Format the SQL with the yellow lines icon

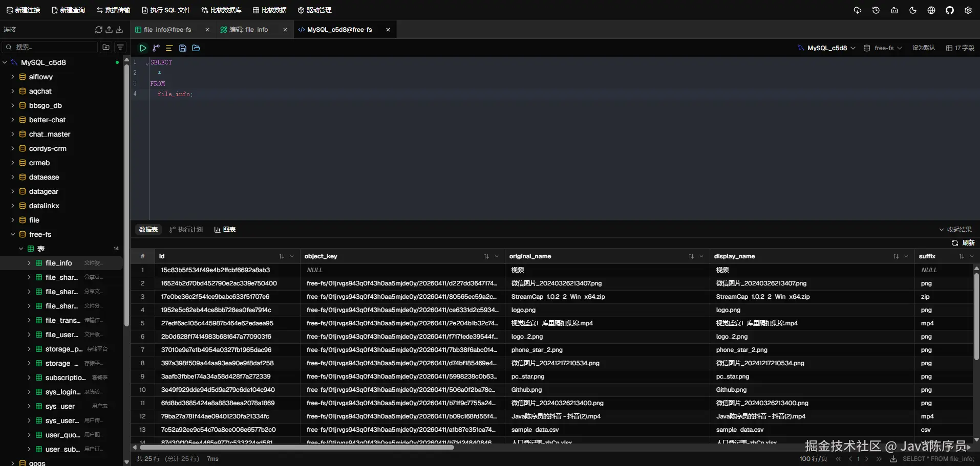(x=169, y=48)
